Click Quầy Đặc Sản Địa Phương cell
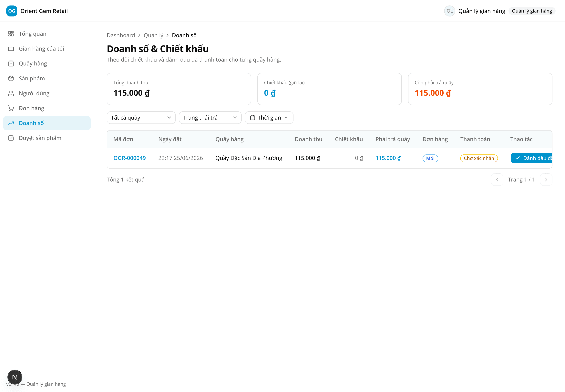Viewport: 565px width, 392px height. pos(249,158)
